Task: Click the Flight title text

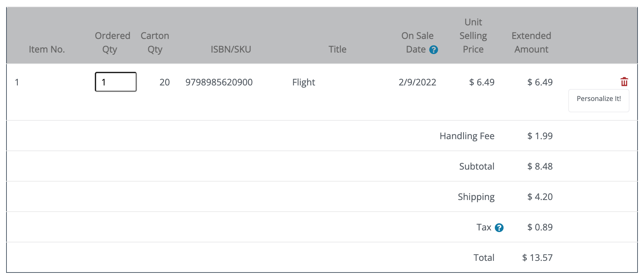Action: click(304, 82)
